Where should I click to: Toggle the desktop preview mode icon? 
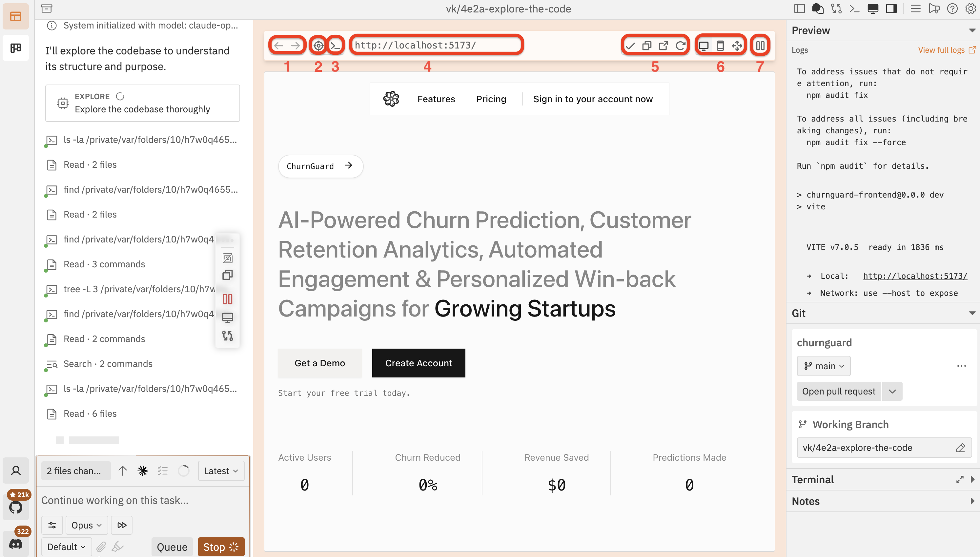[703, 45]
